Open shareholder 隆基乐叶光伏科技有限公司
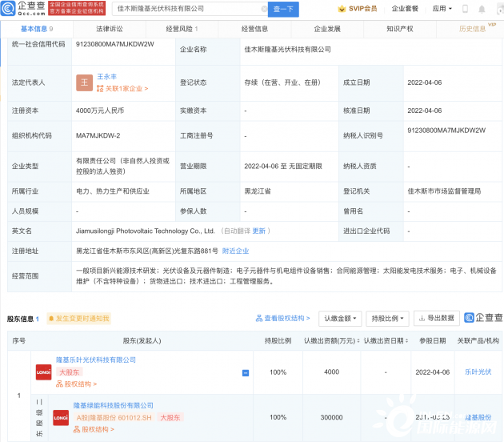 pos(96,360)
